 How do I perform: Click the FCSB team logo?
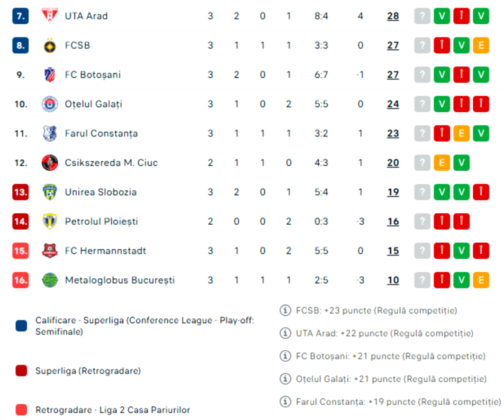(48, 46)
